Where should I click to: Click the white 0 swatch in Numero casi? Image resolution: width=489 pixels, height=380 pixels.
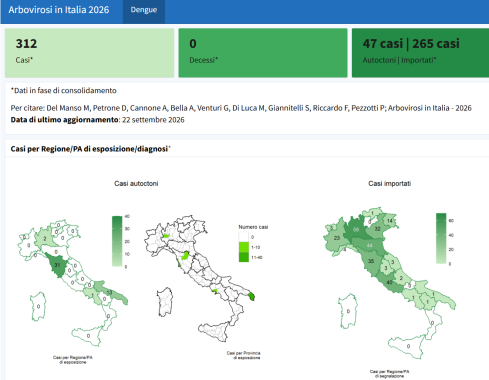244,237
